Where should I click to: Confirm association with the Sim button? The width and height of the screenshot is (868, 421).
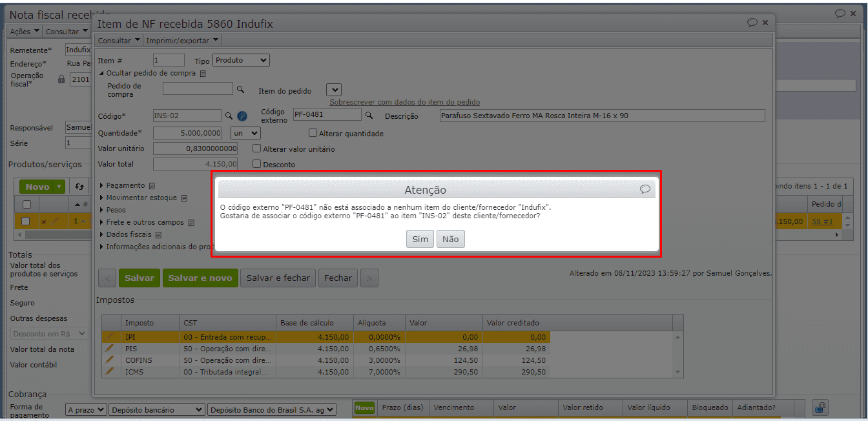pos(420,239)
